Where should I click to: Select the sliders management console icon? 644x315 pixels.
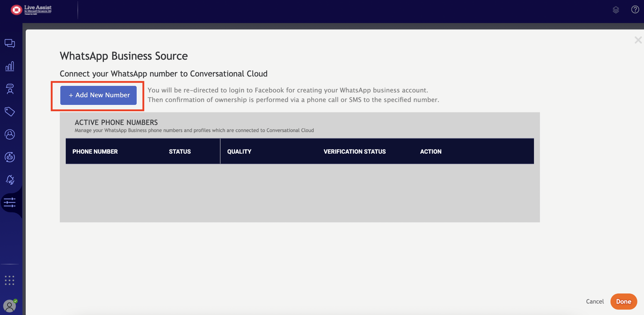(x=10, y=202)
